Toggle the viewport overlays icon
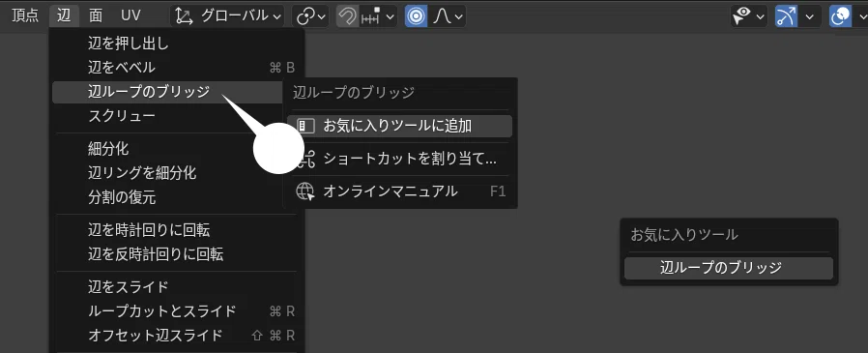 click(840, 16)
